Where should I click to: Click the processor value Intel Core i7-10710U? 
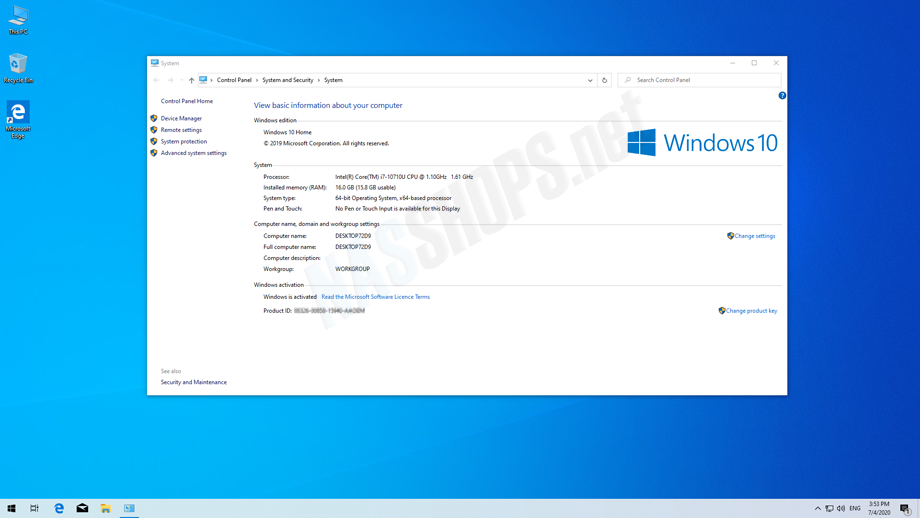click(404, 177)
